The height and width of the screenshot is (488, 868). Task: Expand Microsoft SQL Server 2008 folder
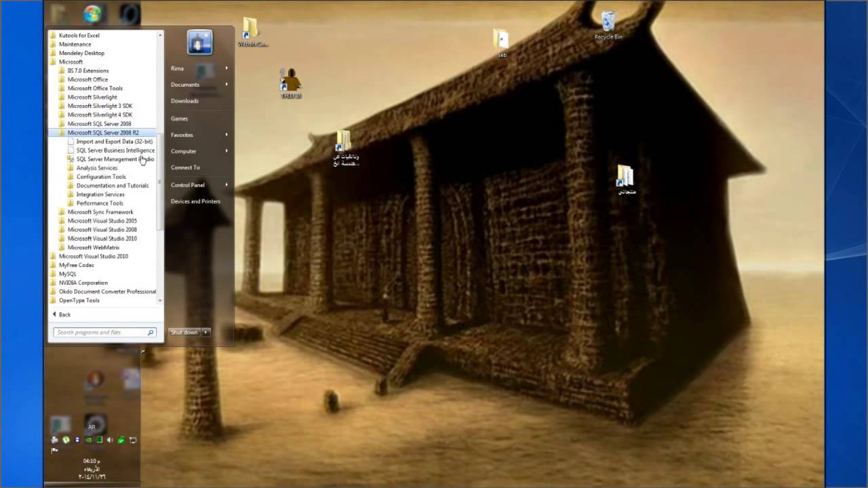click(95, 124)
